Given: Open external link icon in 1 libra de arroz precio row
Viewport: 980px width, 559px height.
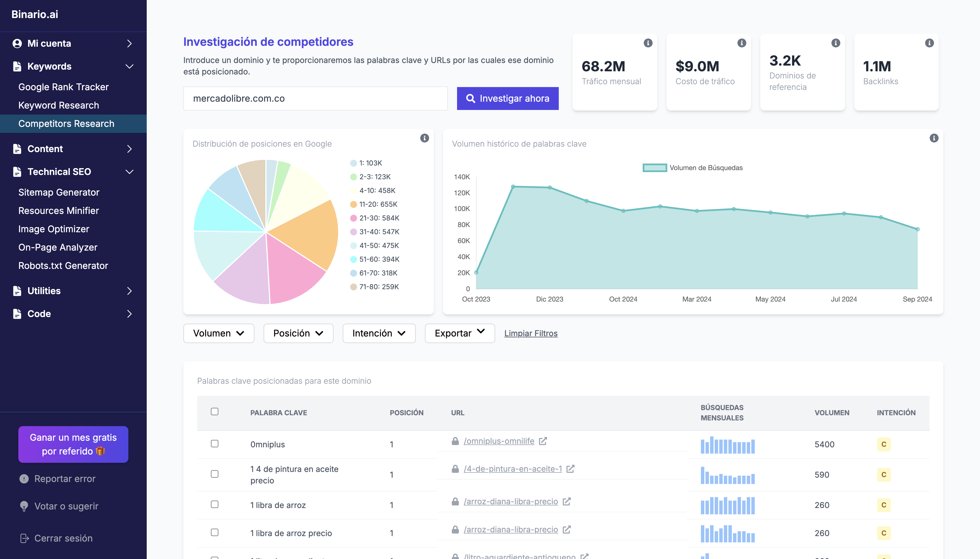Looking at the screenshot, I should 566,530.
